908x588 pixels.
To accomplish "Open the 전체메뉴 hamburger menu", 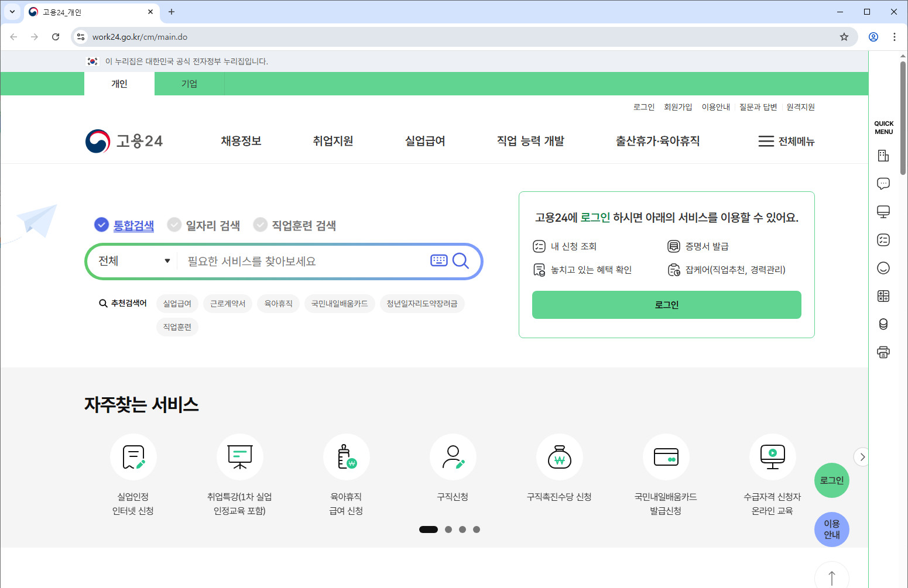I will (x=786, y=141).
